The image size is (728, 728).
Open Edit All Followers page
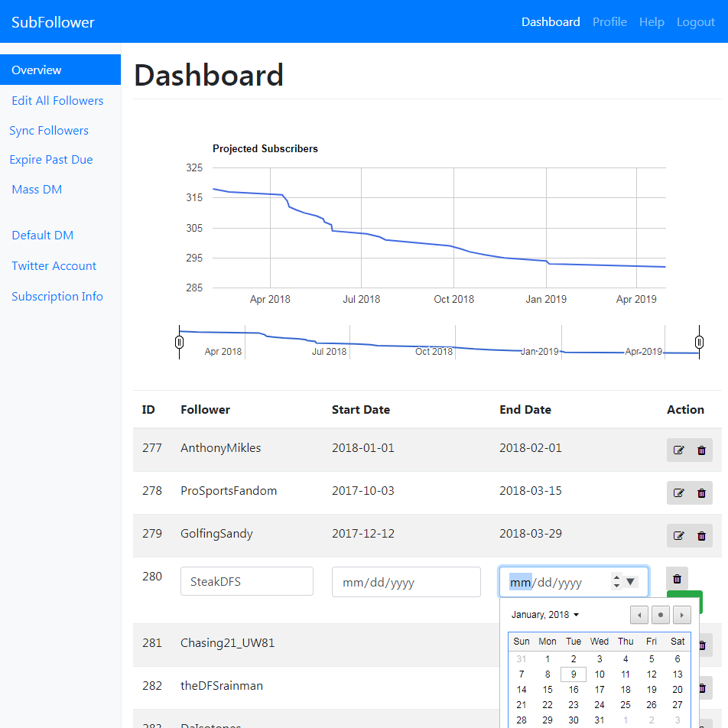(57, 101)
